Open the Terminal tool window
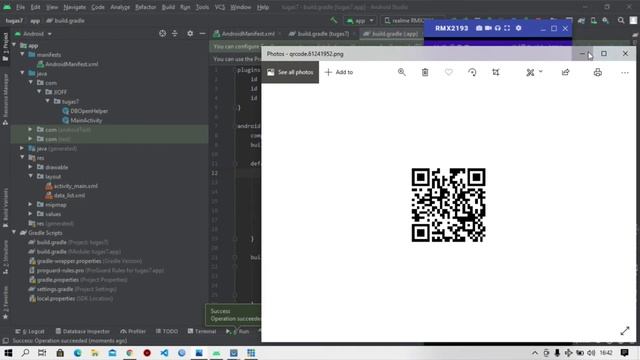This screenshot has height=360, width=640. pyautogui.click(x=202, y=331)
